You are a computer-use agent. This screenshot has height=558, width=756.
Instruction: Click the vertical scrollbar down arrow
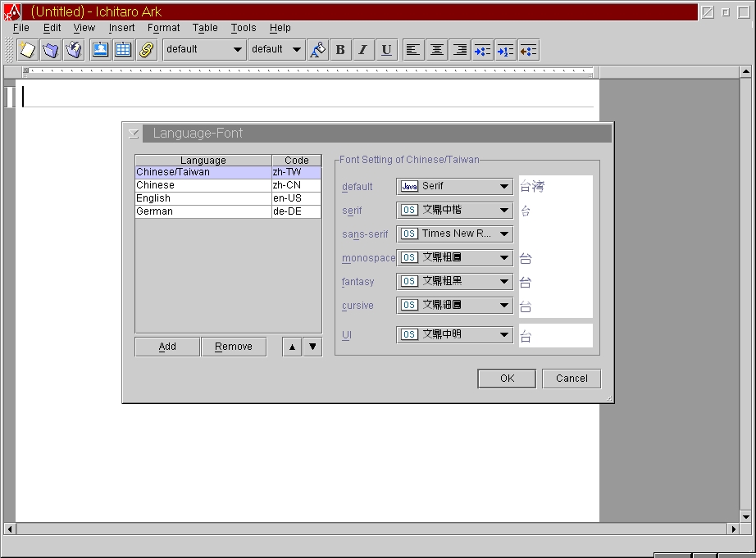[x=746, y=516]
